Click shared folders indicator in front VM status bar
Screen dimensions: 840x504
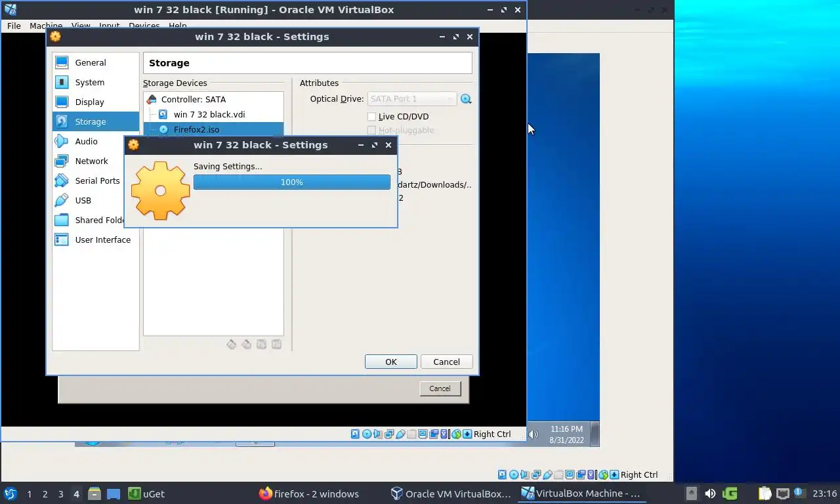411,434
